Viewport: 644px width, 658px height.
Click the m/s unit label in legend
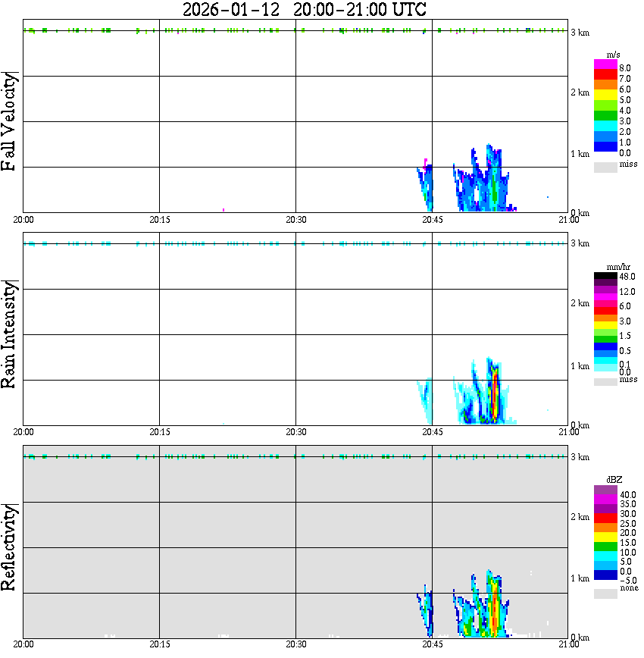(613, 55)
